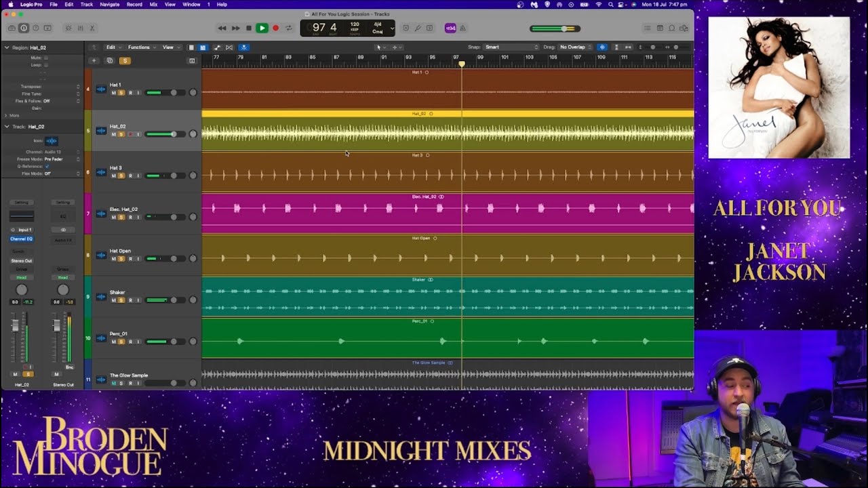Toggle the blue Catch Playhead button

pyautogui.click(x=243, y=47)
